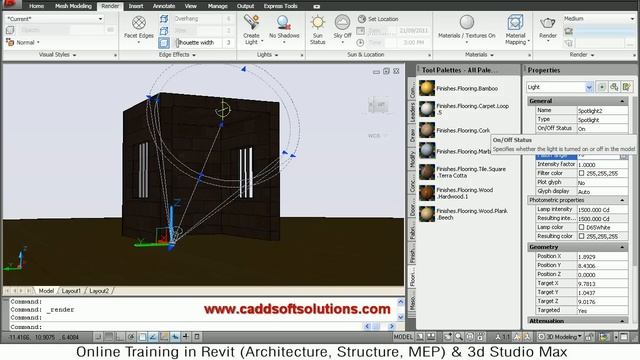This screenshot has width=640, height=360.
Task: Click the Select Objects icon in Properties
Action: [614, 87]
